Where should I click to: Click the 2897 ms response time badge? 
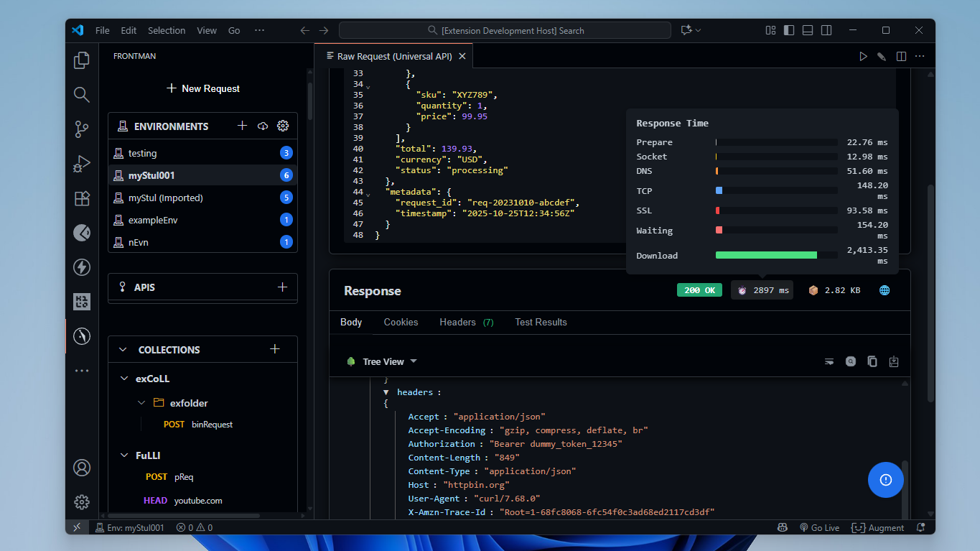tap(762, 290)
